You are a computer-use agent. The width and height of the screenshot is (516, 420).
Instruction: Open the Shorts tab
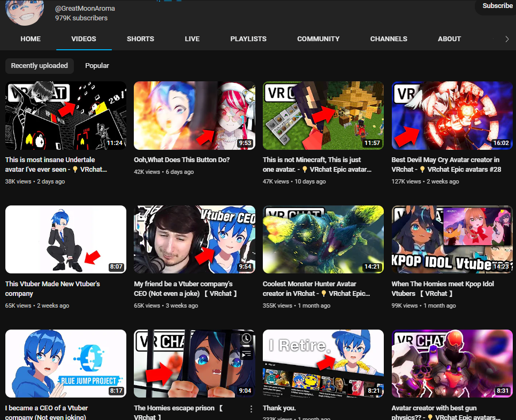141,39
